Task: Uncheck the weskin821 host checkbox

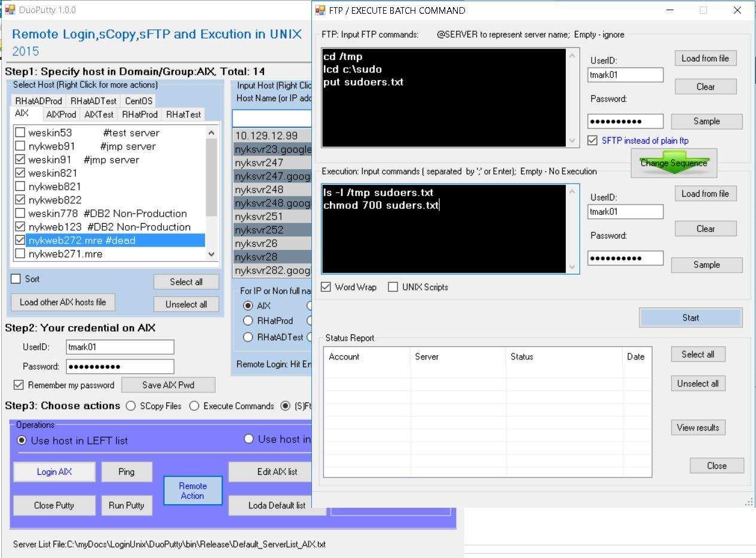Action: coord(20,173)
